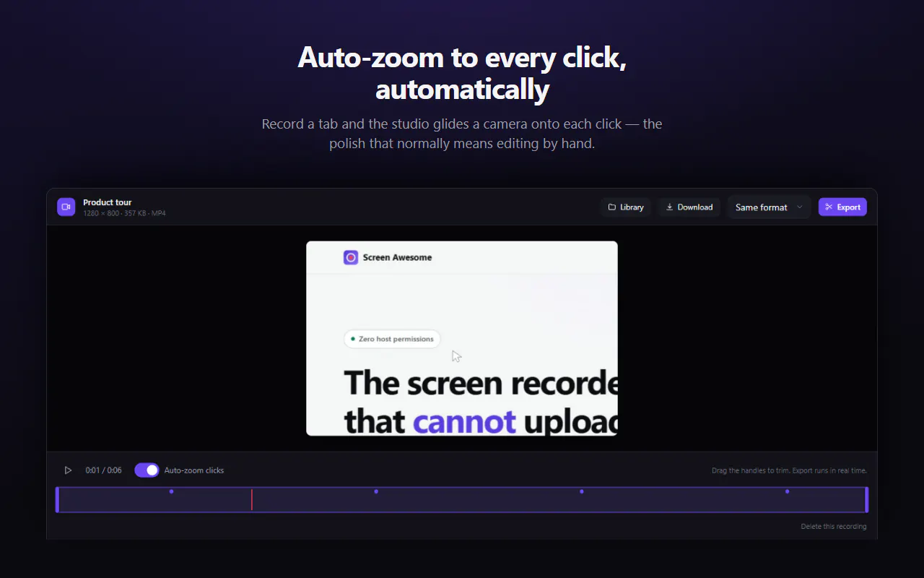Click the red playhead on timeline
Viewport: 924px width, 578px height.
251,500
